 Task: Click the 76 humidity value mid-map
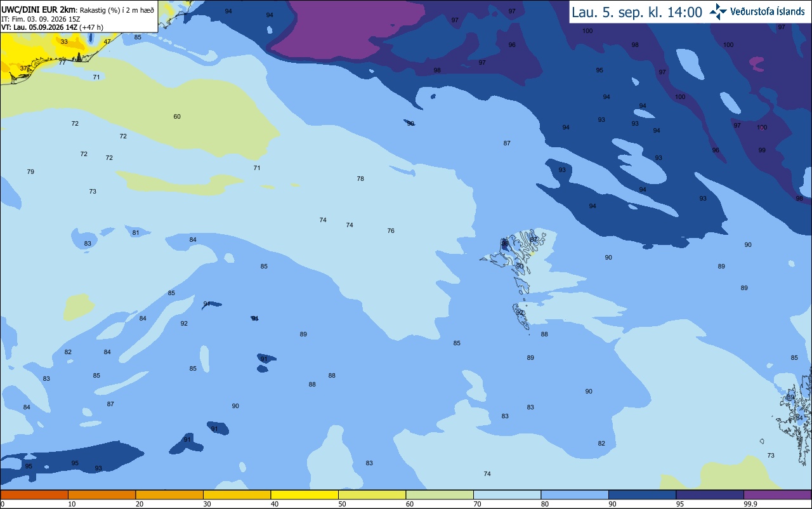click(x=391, y=230)
